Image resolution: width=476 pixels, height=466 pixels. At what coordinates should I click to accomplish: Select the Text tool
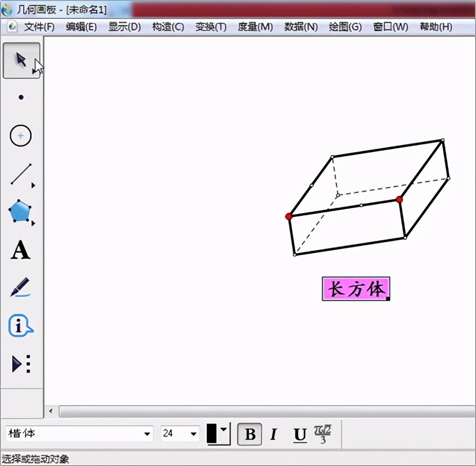click(20, 250)
